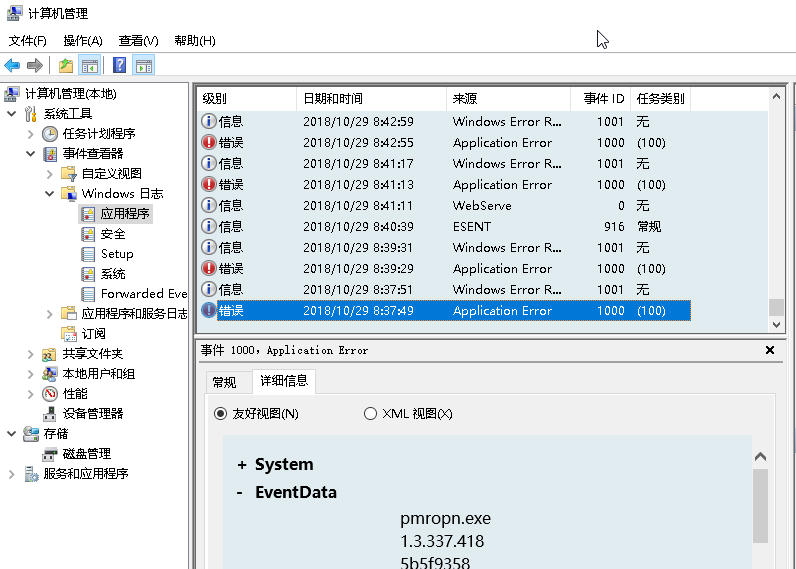
Task: Click the 订阅 subscriptions icon
Action: 69,333
